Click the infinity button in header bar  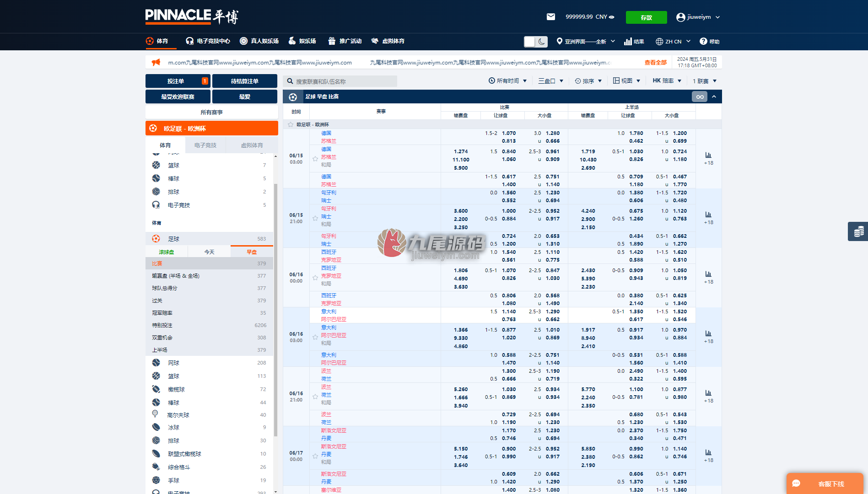[700, 97]
